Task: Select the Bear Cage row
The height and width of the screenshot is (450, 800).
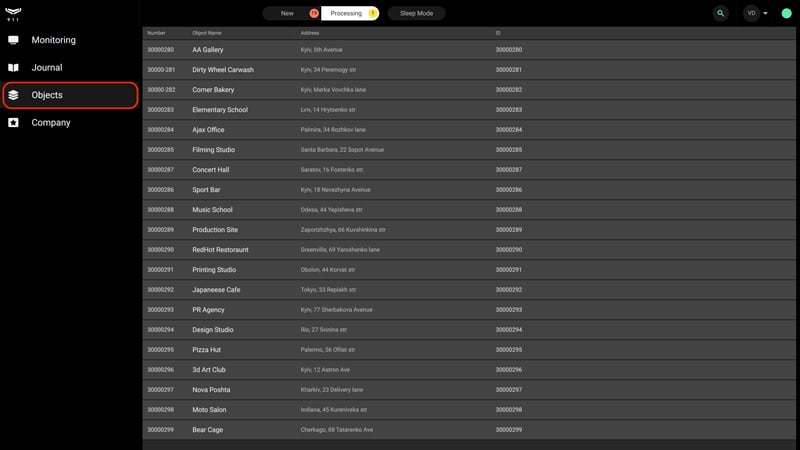Action: 469,430
